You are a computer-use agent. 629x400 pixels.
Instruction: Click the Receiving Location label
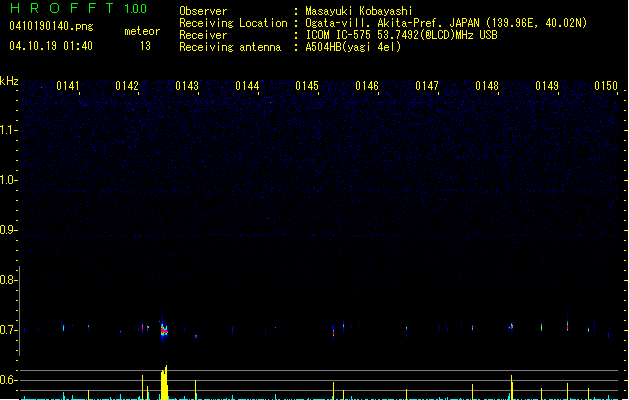pyautogui.click(x=233, y=23)
